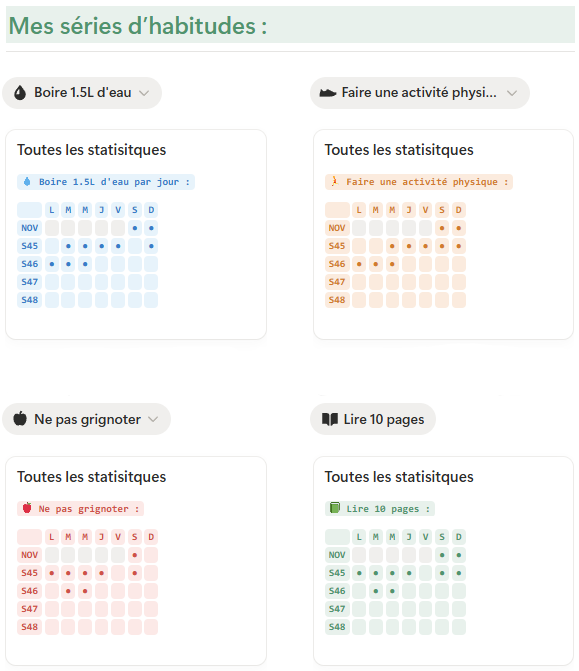Toggle S46 Thursday cell in the physical activity grid
This screenshot has height=671, width=579.
[x=409, y=264]
